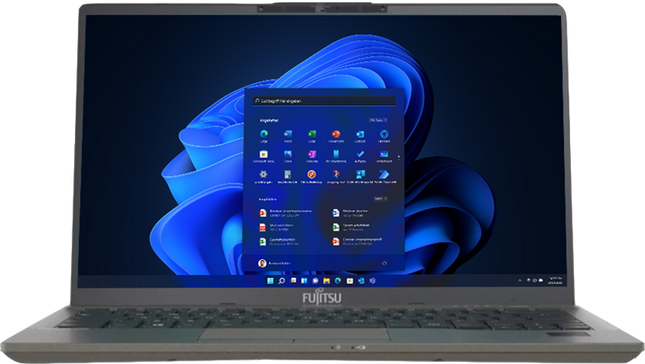Launch Snipping Tool from pinned apps
Viewport: 645px width, 364px height.
pyautogui.click(x=336, y=176)
